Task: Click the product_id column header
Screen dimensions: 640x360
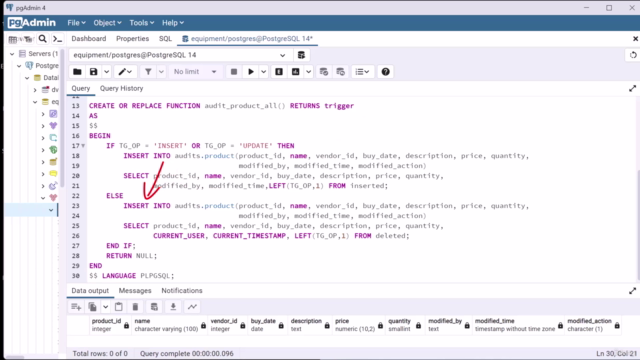Action: point(110,325)
